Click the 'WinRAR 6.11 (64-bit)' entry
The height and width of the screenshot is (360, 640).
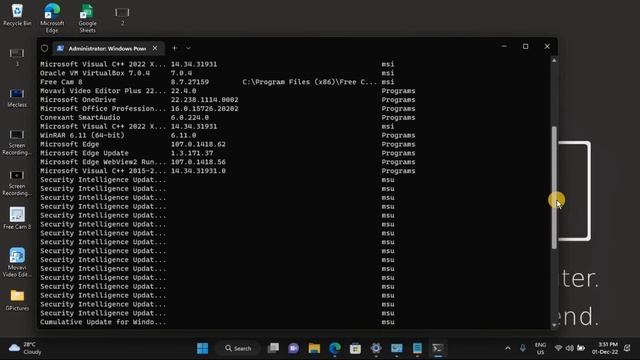tap(82, 135)
